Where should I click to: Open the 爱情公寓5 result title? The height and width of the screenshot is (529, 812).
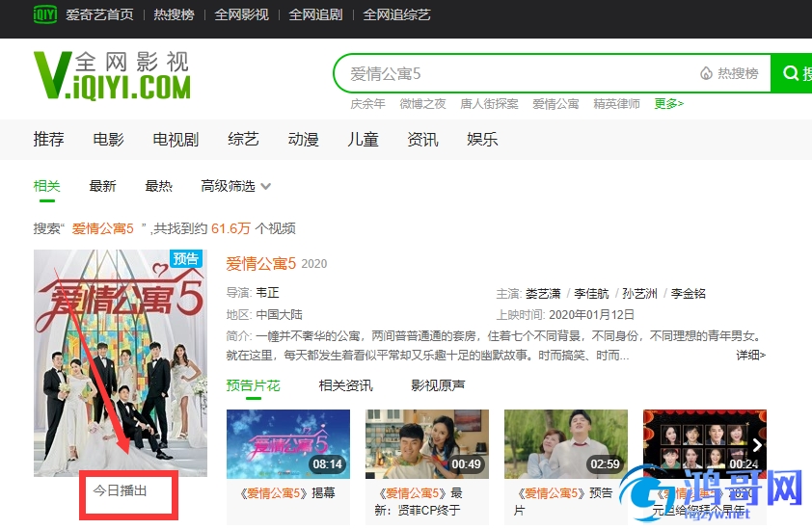point(260,264)
